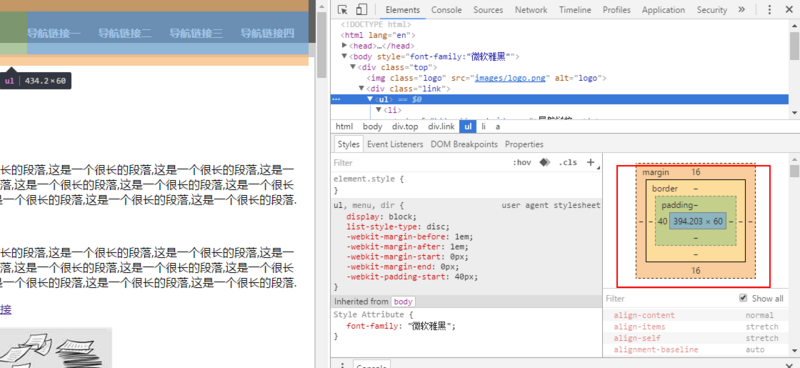Add a new style rule with the plus icon
Screen dimensions: 800x368
click(590, 162)
